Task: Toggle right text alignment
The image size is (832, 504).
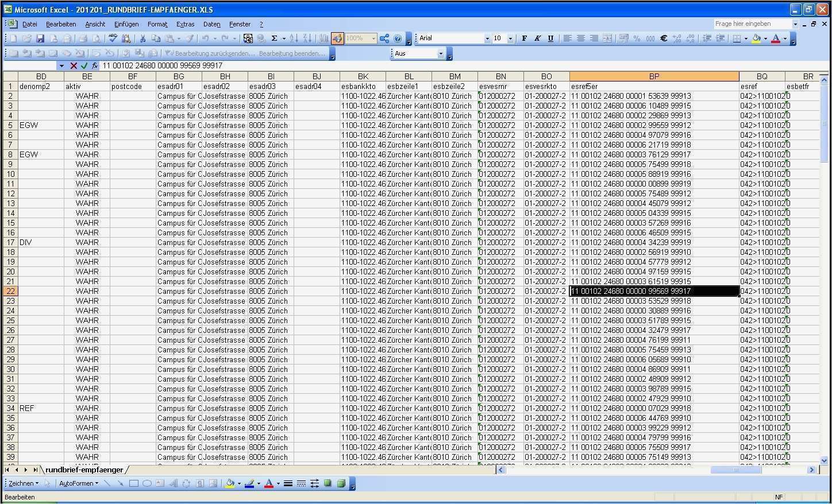Action: [x=594, y=38]
